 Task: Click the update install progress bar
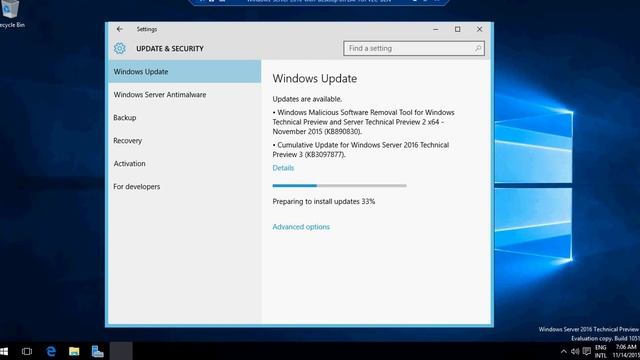(x=339, y=185)
